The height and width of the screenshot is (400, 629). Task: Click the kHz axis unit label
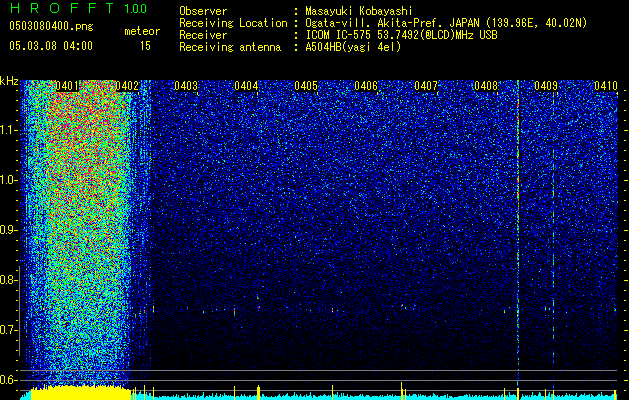9,81
